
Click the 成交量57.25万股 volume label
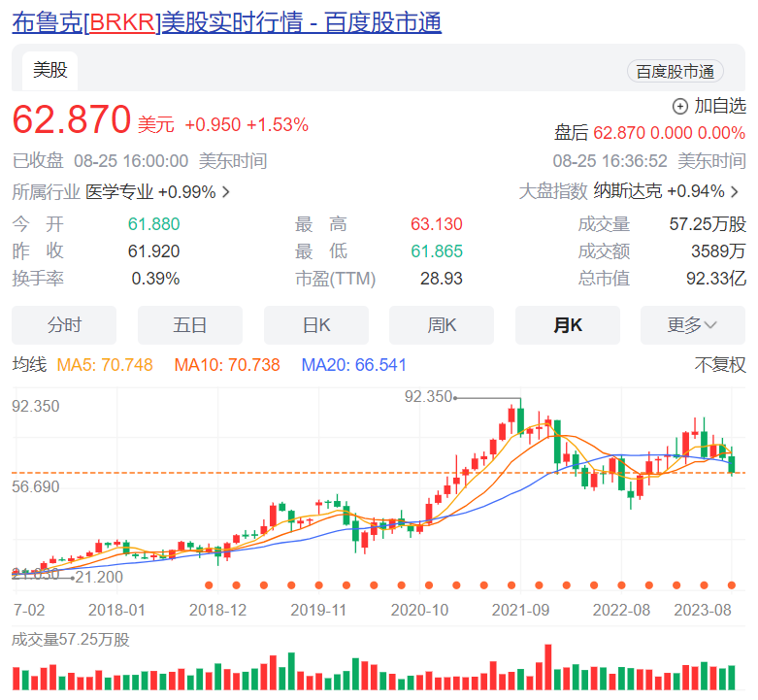pyautogui.click(x=71, y=640)
